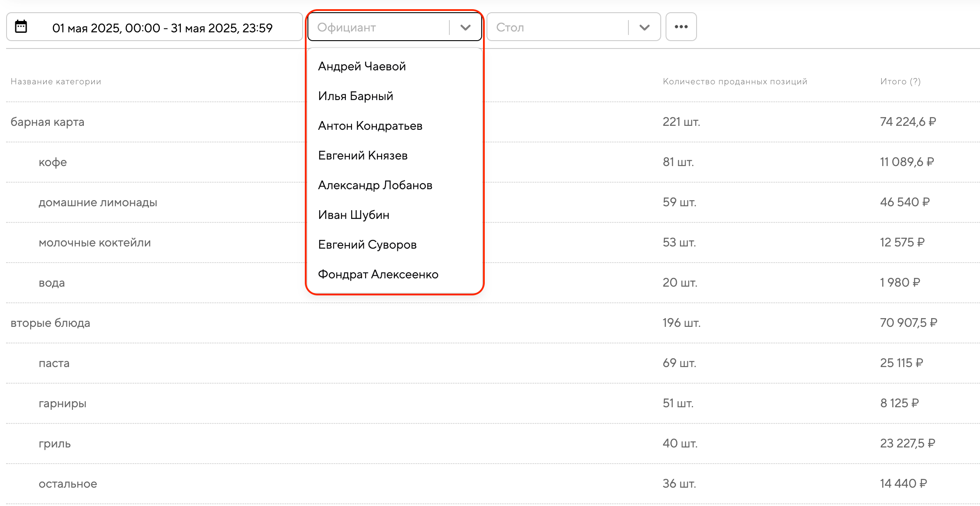Open the three-dots more options button
Viewport: 980px width, 506px height.
(x=681, y=27)
